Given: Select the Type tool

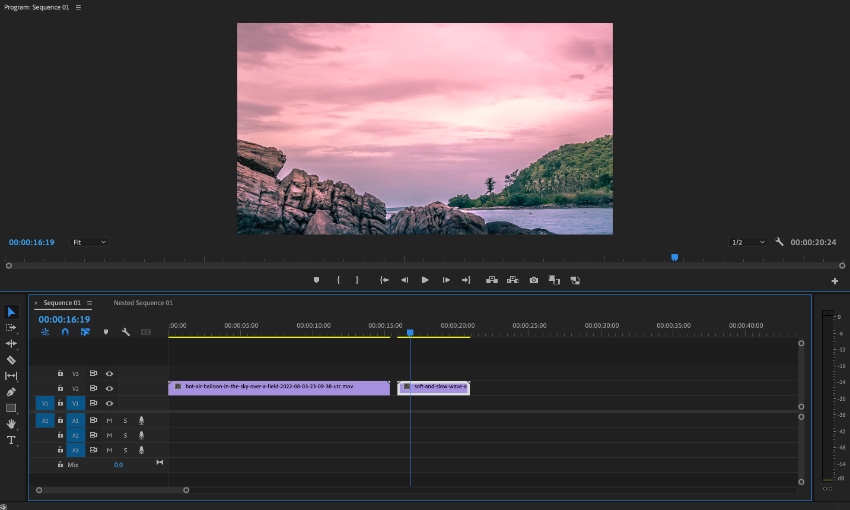Looking at the screenshot, I should (11, 440).
